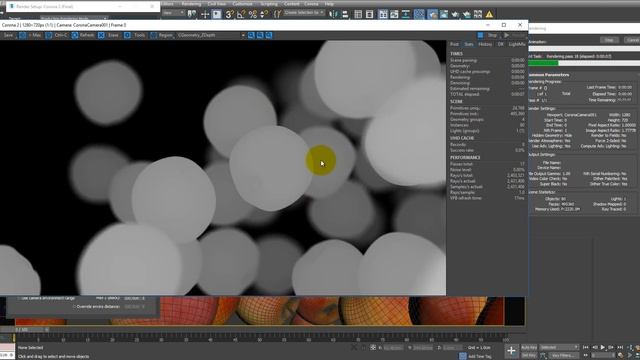The width and height of the screenshot is (640, 360).
Task: Click the 0 / 100 time slider
Action: pyautogui.click(x=31, y=329)
